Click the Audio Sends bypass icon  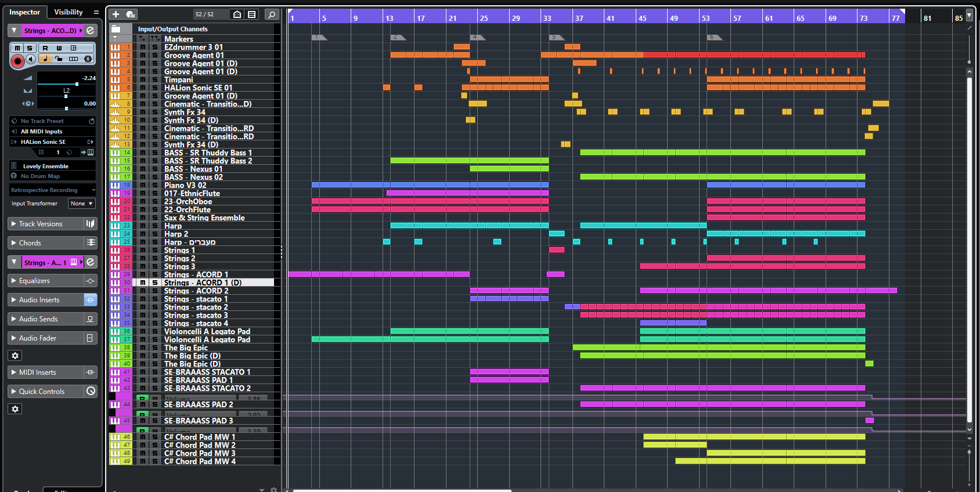pyautogui.click(x=91, y=319)
